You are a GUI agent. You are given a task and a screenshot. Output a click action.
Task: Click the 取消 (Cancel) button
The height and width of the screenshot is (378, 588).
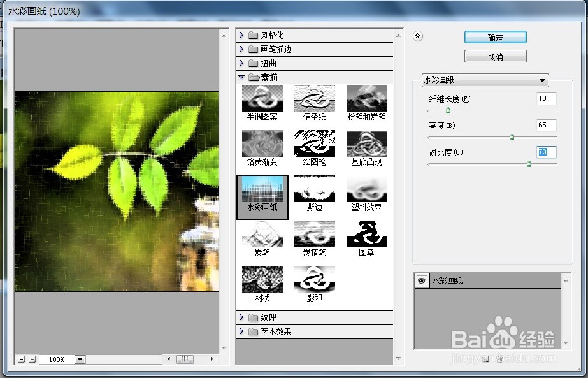point(495,56)
